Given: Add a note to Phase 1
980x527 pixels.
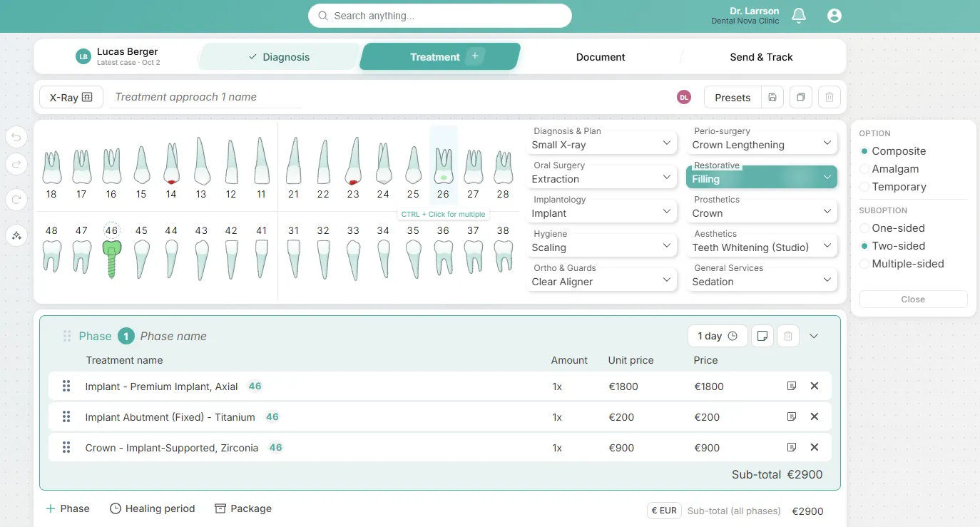Looking at the screenshot, I should 762,336.
